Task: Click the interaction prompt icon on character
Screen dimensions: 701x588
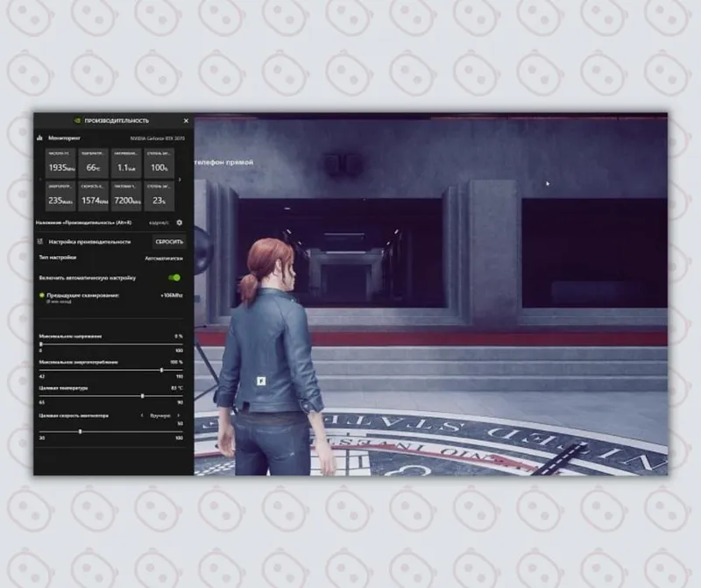Action: tap(261, 380)
